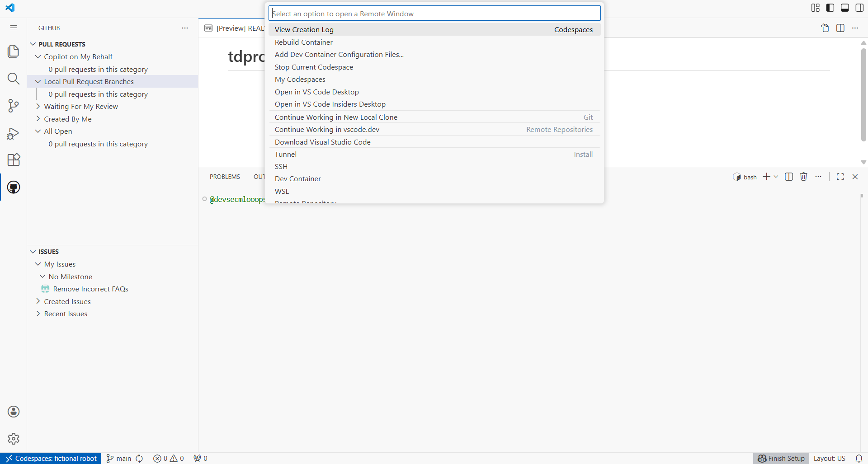This screenshot has height=464, width=868.
Task: Open the Search view
Action: coord(14,79)
